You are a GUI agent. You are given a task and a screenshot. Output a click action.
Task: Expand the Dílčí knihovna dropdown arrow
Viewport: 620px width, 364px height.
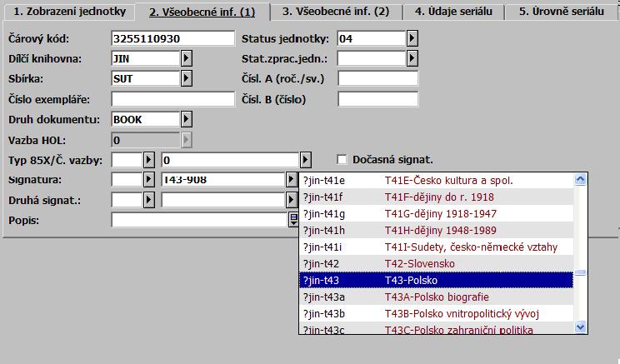186,58
